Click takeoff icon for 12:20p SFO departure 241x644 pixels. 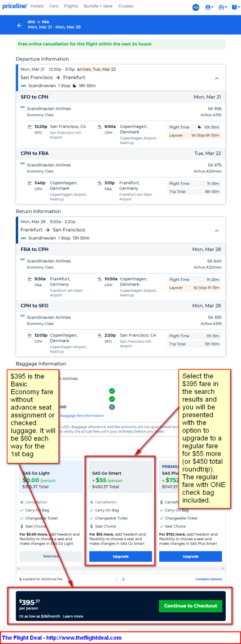click(x=30, y=126)
